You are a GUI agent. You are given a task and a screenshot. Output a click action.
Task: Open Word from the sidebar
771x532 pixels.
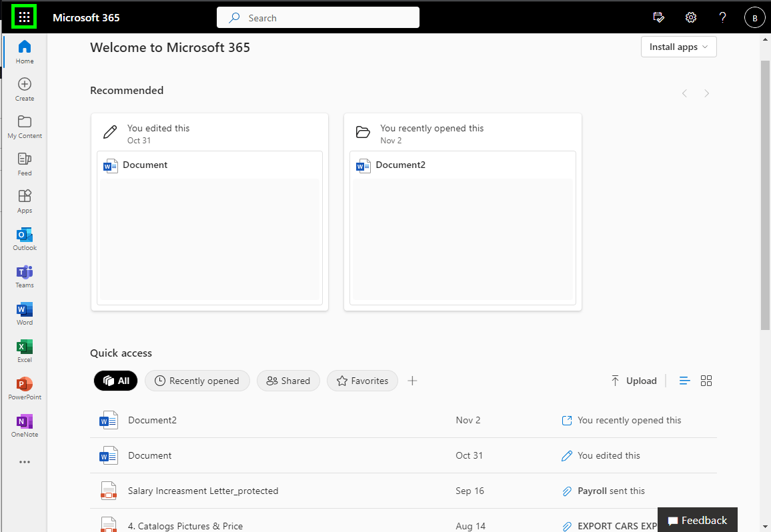[x=24, y=313]
